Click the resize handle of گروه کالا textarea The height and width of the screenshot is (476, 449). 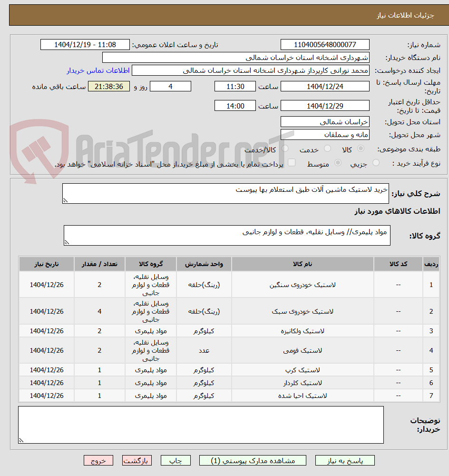tap(67, 242)
